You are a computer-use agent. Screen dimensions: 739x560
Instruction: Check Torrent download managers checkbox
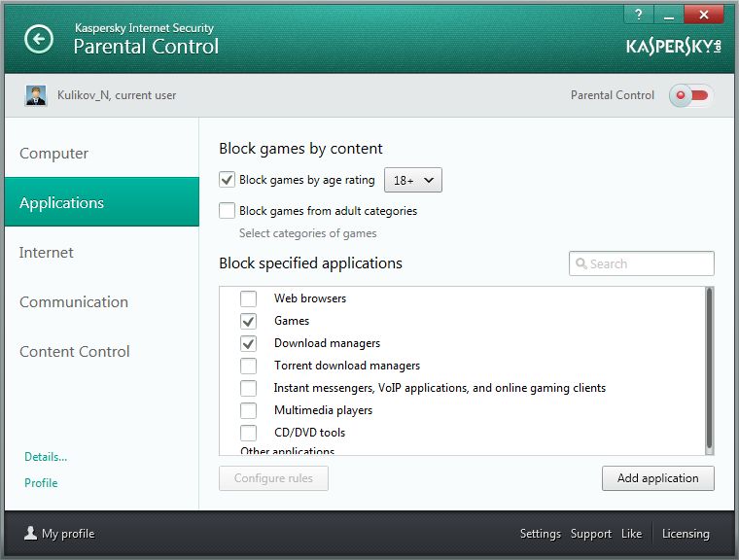[x=248, y=366]
